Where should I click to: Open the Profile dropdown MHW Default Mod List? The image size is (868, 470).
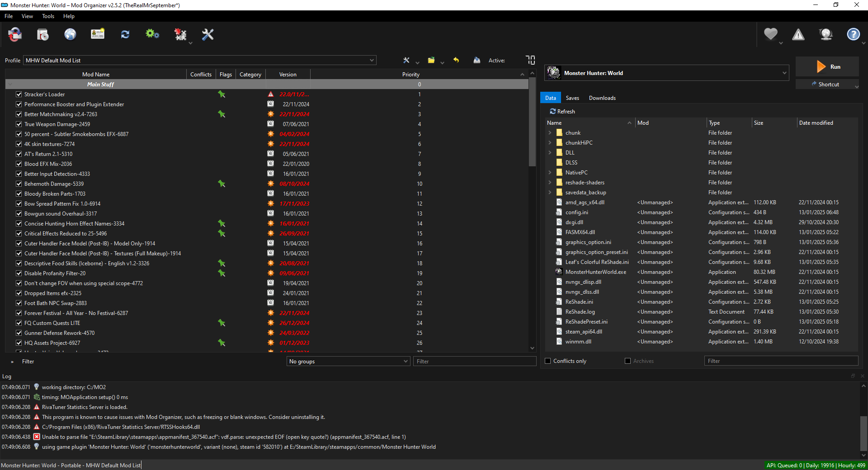(x=200, y=60)
